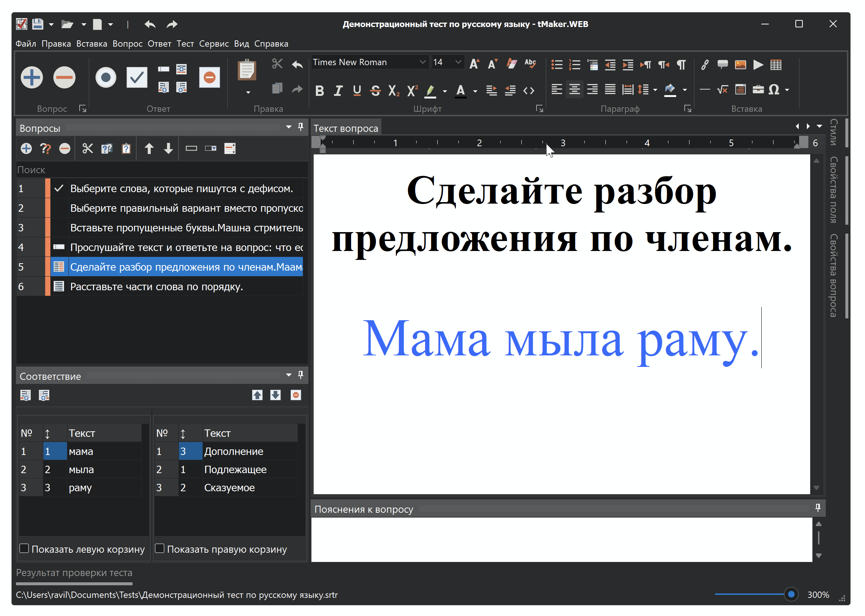
Task: Click the numbered list icon
Action: 574,65
